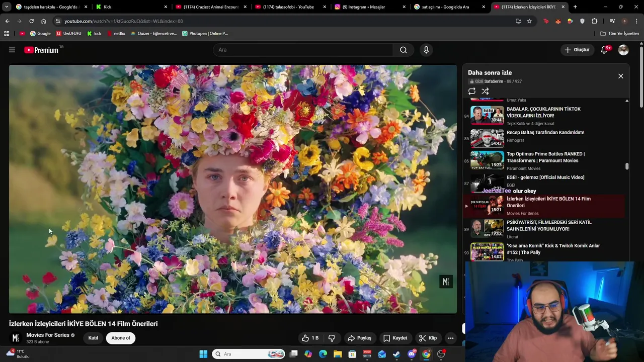This screenshot has width=644, height=362.
Task: Play BABALAR, ÇOCUKLARININ TİKTOK video thumbnail
Action: 487,115
